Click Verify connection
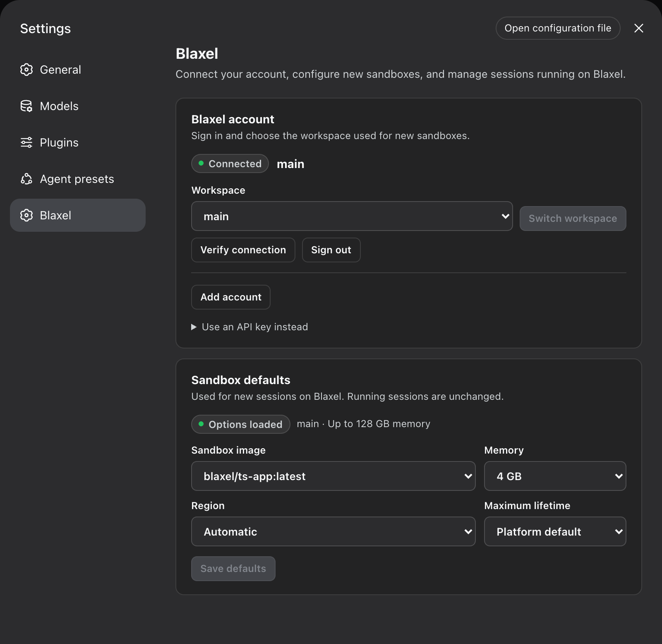 (243, 250)
